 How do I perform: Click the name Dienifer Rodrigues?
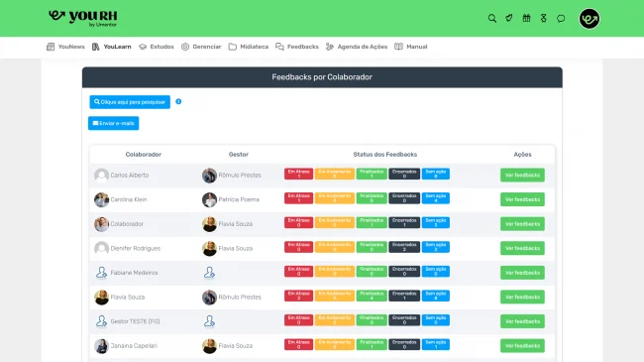pyautogui.click(x=136, y=249)
